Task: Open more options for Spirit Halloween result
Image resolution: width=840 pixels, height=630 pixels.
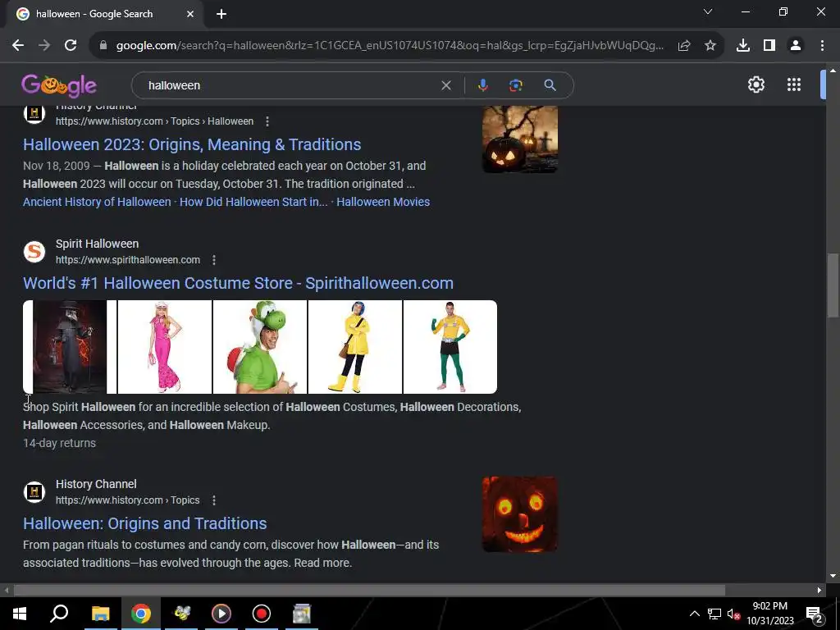Action: point(214,260)
